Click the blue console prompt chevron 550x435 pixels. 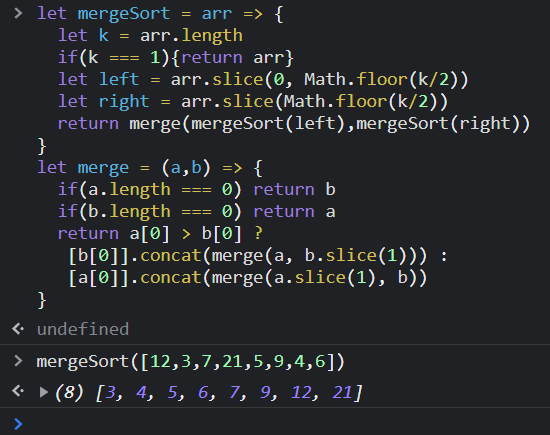click(18, 424)
